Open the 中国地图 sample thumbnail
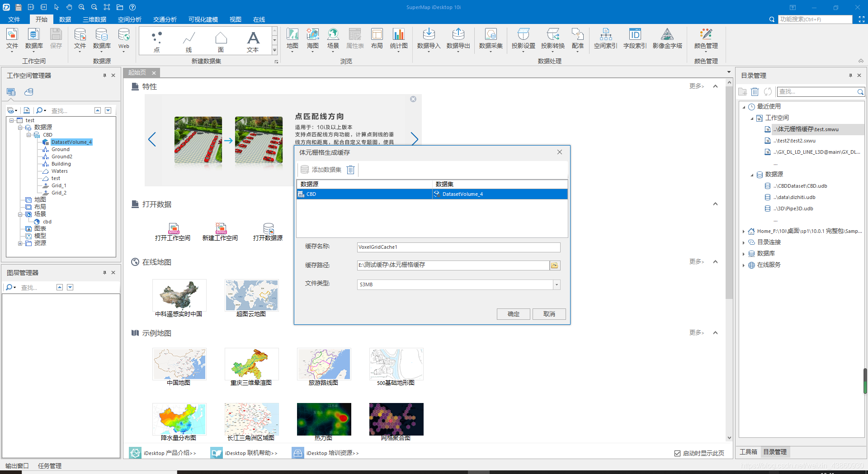 click(x=179, y=364)
